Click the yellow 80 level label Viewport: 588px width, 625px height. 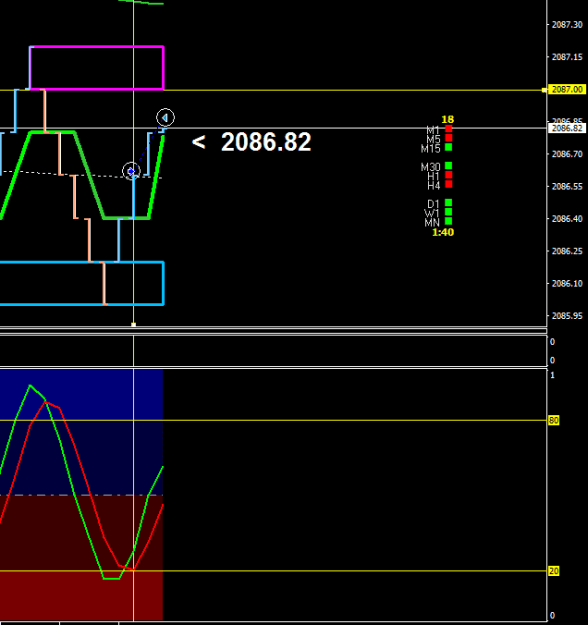(554, 420)
